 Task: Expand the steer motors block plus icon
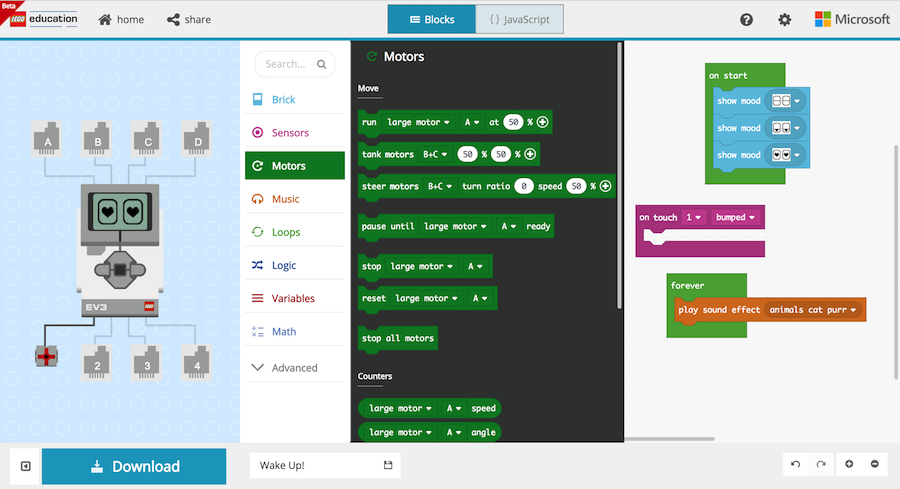(x=605, y=186)
